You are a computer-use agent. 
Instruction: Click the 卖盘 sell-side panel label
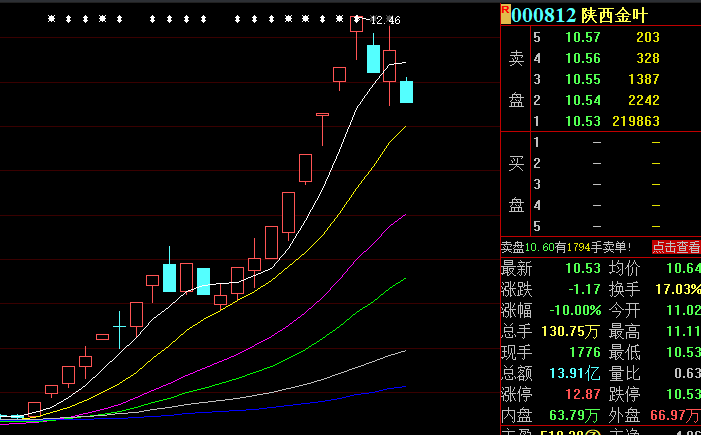pyautogui.click(x=516, y=79)
